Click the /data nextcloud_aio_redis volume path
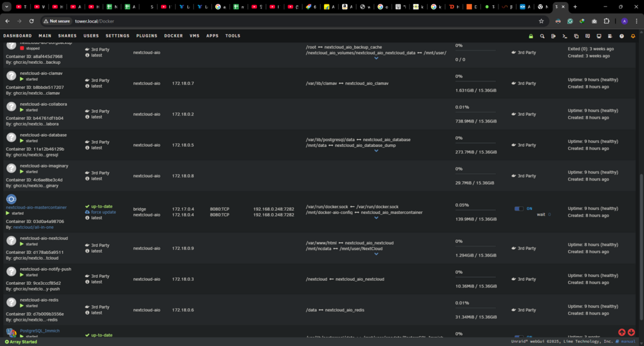 pos(335,311)
